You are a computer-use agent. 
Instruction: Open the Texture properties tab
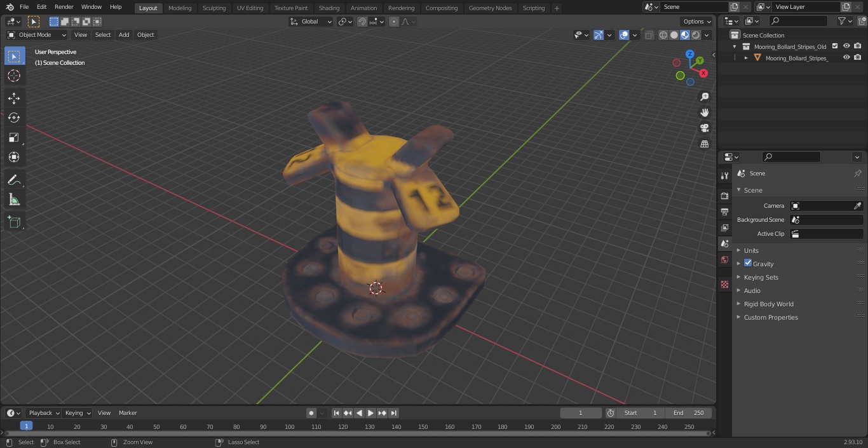724,284
